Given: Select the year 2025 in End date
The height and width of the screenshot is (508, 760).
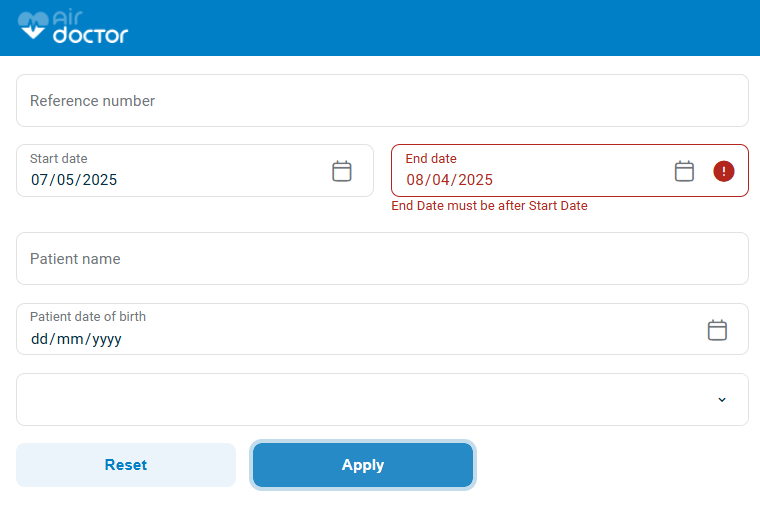Looking at the screenshot, I should tap(475, 180).
